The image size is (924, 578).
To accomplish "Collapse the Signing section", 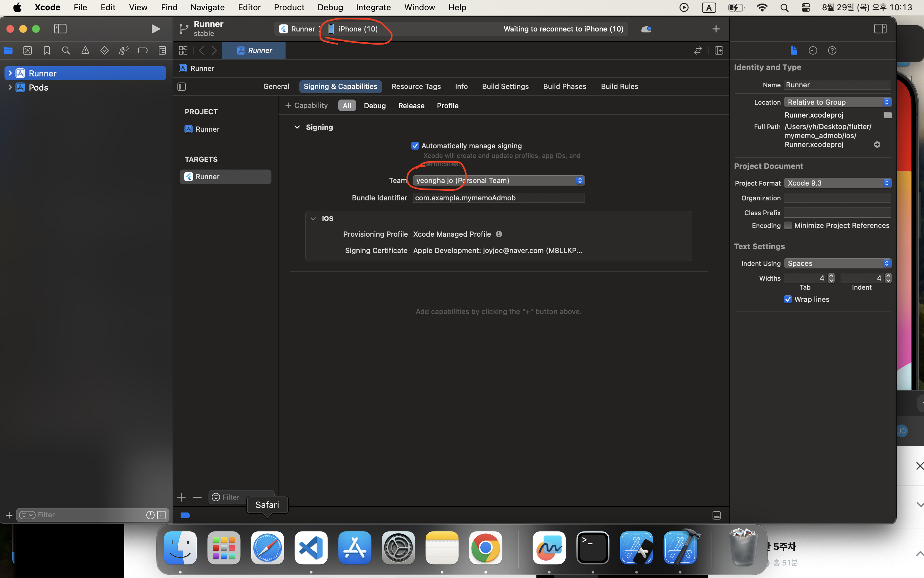I will 297,127.
